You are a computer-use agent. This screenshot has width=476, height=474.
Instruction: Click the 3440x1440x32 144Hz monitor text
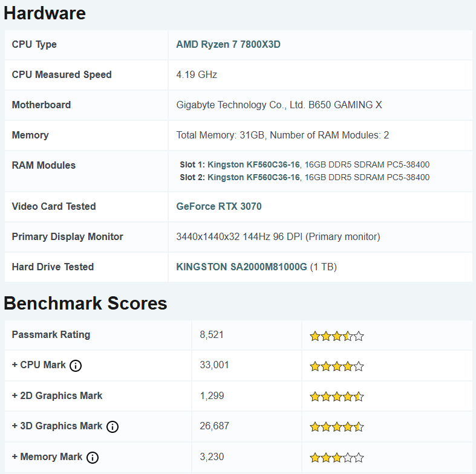[278, 236]
